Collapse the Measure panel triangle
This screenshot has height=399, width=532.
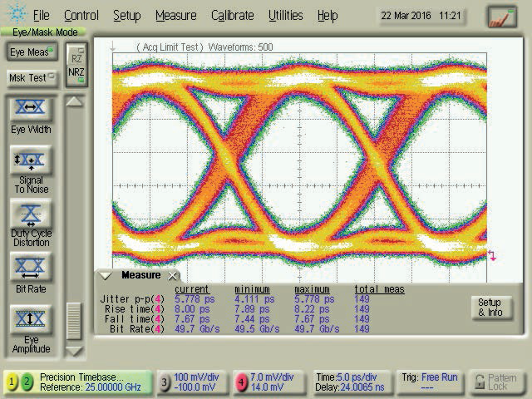point(106,275)
